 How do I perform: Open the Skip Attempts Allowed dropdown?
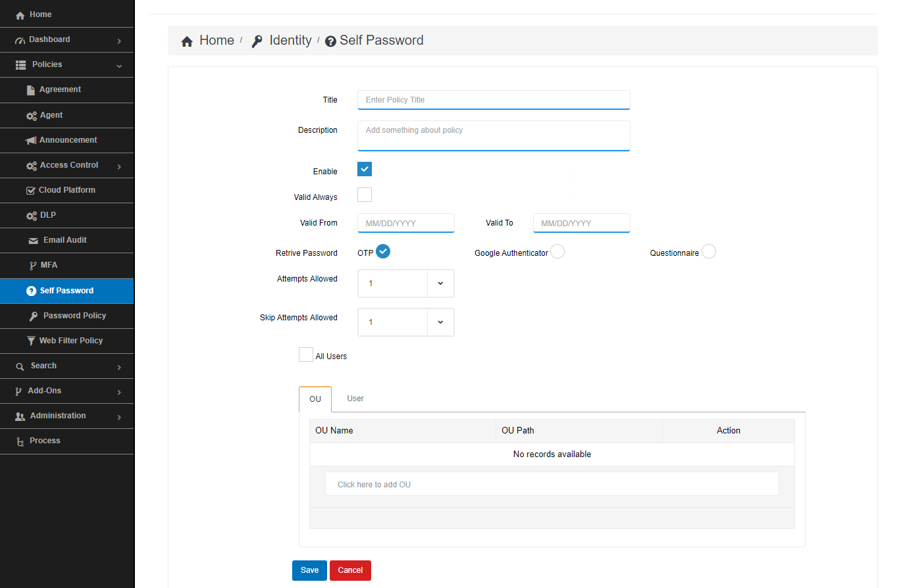441,322
